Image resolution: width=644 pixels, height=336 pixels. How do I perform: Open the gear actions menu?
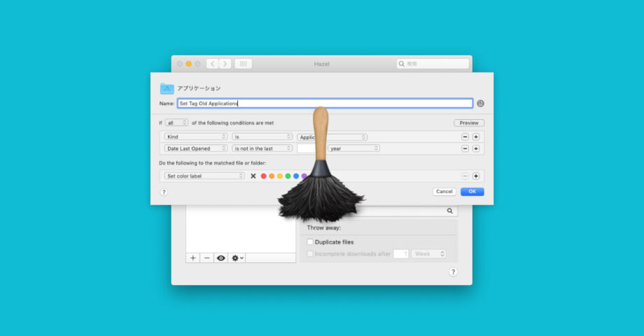237,258
